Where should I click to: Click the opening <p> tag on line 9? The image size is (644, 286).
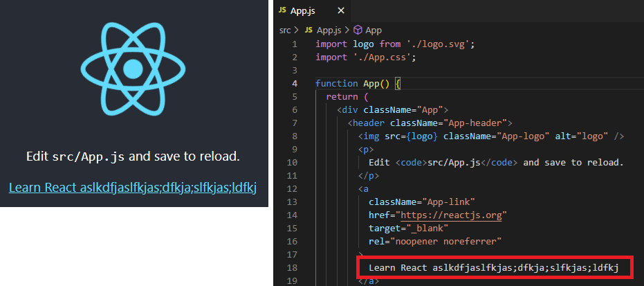coord(366,149)
